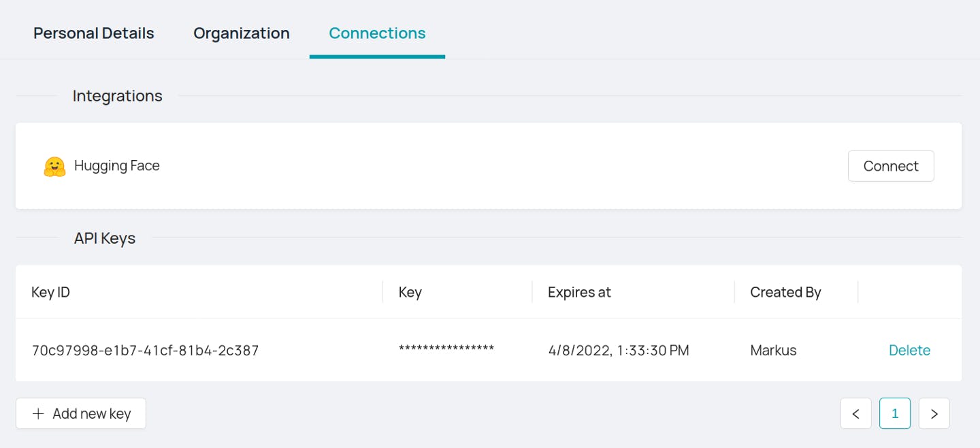This screenshot has height=448, width=980.
Task: Open the Personal Details tab
Action: click(94, 33)
